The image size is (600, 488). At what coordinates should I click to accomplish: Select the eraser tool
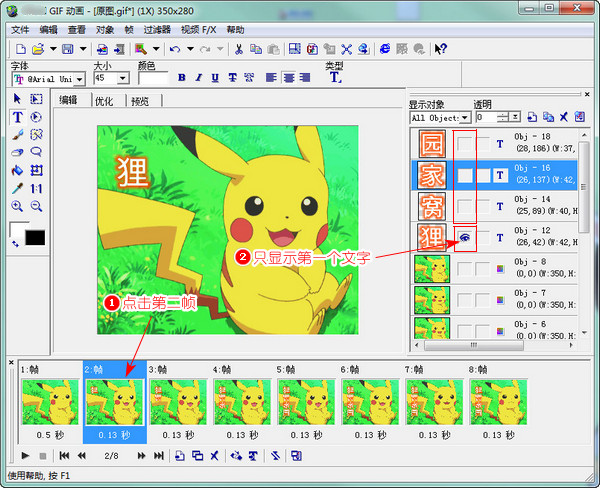pyautogui.click(x=17, y=152)
